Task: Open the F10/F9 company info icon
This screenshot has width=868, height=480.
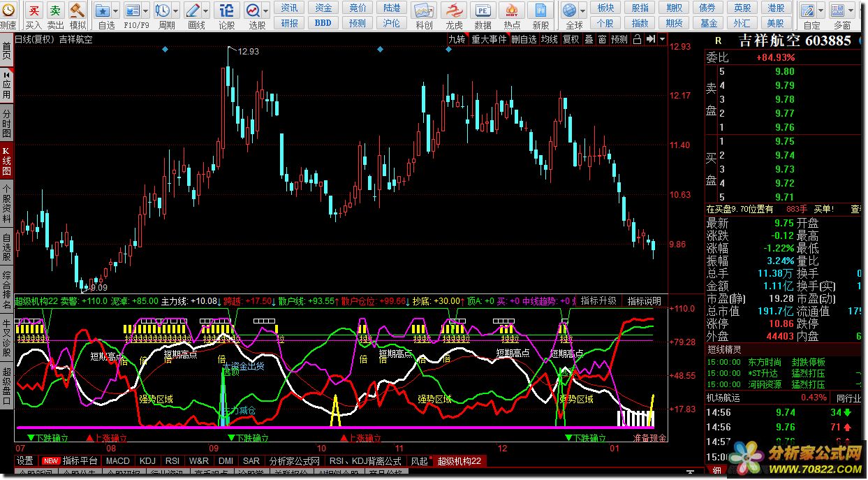Action: pos(133,10)
